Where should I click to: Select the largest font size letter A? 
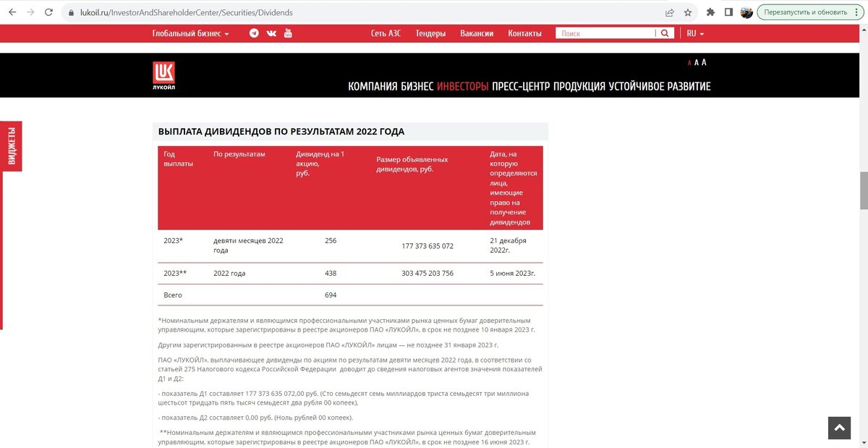click(x=704, y=62)
